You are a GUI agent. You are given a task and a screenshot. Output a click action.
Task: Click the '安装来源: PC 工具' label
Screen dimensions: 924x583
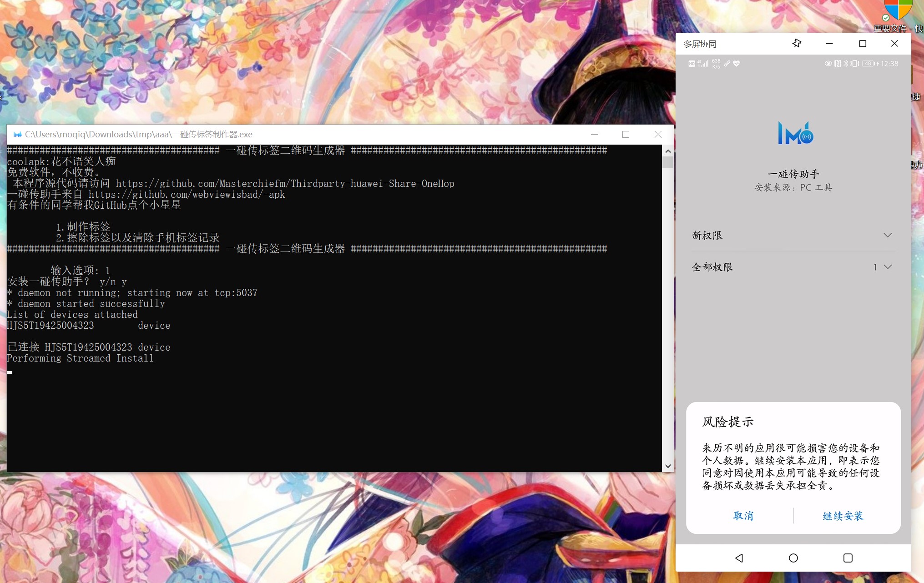793,187
